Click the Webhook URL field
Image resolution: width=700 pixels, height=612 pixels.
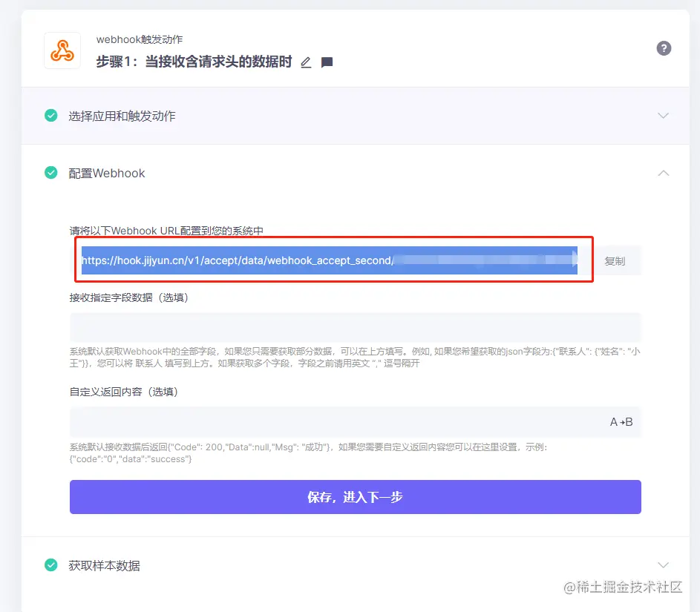click(x=329, y=260)
